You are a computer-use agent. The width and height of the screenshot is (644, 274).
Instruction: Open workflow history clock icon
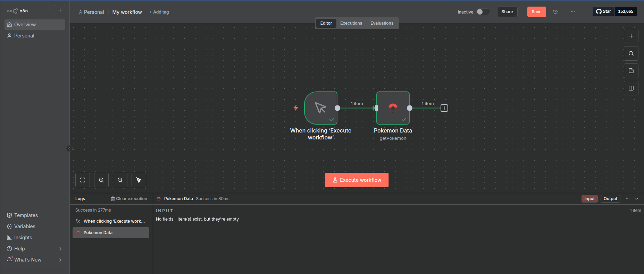tap(555, 12)
